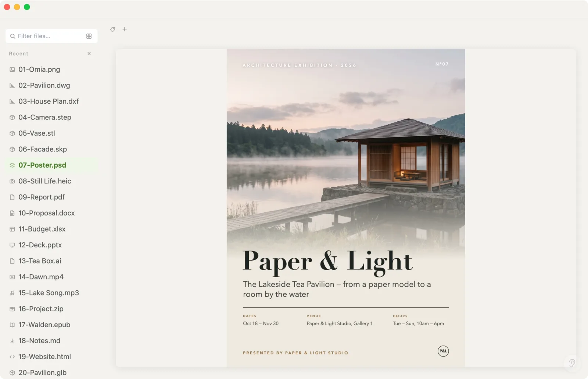Screen dimensions: 588x379
Task: Click the file icon beside 13-Tea Box.ai
Action: (12, 261)
